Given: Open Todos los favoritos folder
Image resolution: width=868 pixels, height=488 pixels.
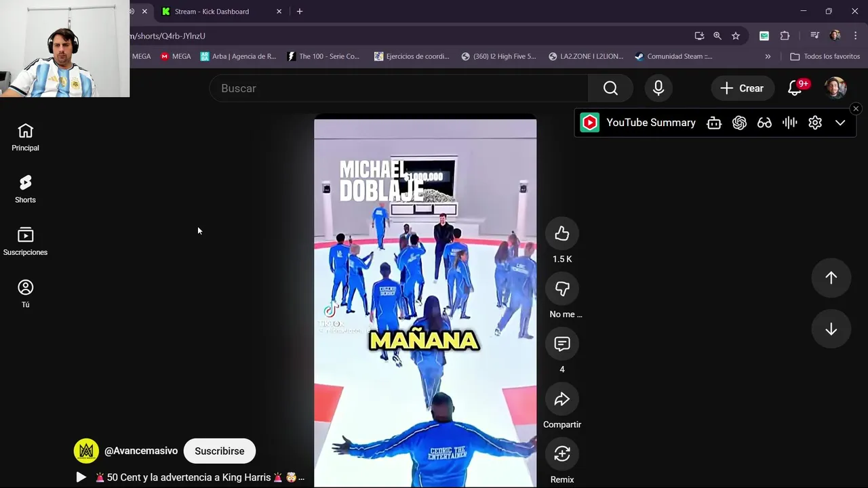Looking at the screenshot, I should [825, 56].
